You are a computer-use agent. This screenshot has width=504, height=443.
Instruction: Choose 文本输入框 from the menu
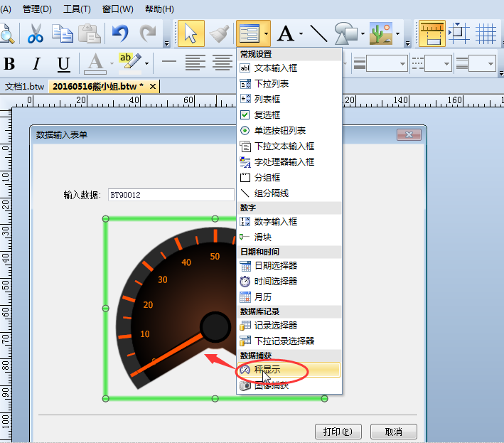click(x=289, y=68)
